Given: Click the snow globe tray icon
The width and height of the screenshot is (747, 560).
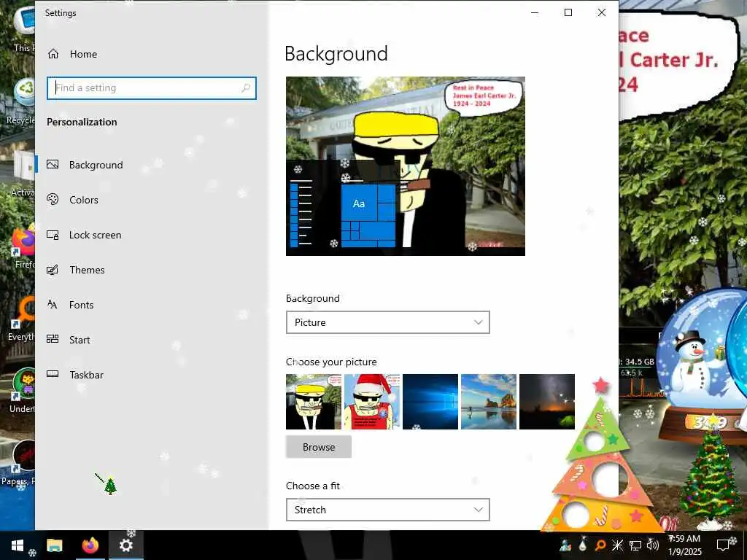Looking at the screenshot, I should 566,545.
